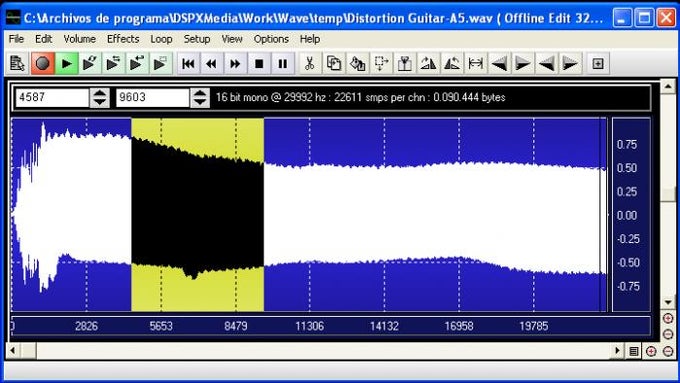
Task: Zoom in horizontally with bottom-right plus icon
Action: coord(651,351)
